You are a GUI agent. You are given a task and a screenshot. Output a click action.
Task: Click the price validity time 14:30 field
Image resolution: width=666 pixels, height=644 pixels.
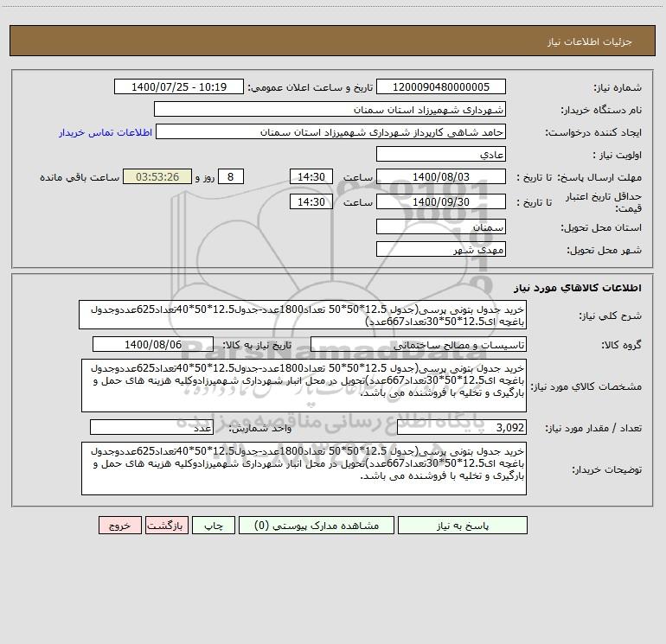tap(311, 201)
